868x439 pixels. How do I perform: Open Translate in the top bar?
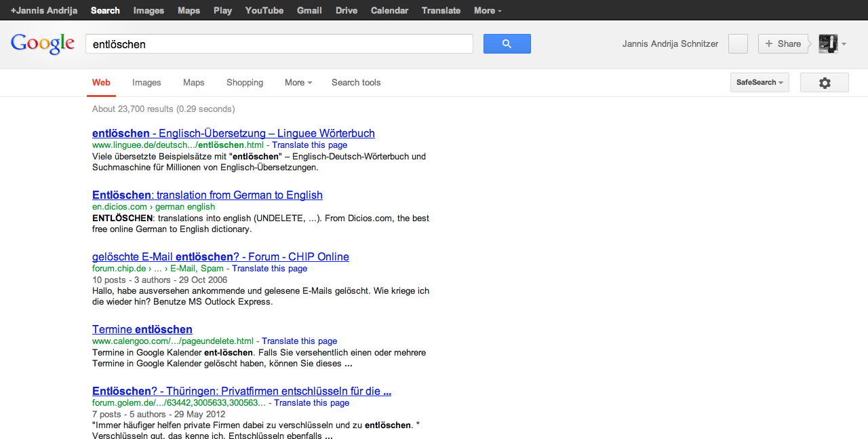441,10
